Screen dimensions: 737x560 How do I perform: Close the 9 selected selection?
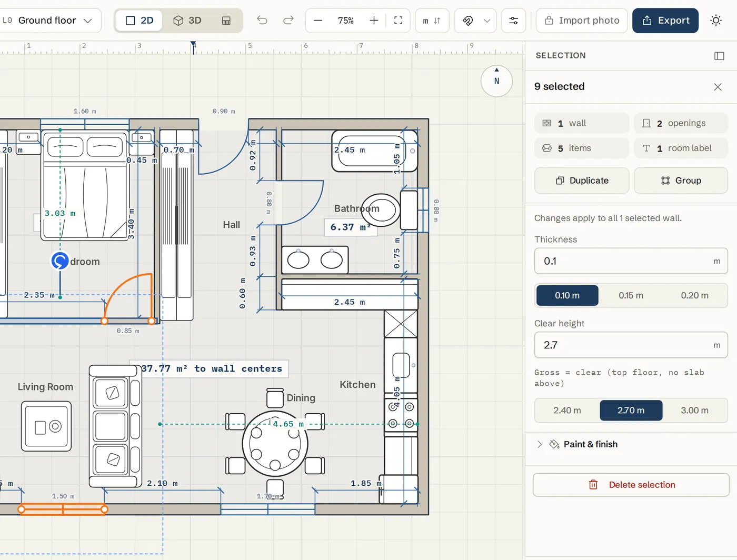[x=718, y=87]
